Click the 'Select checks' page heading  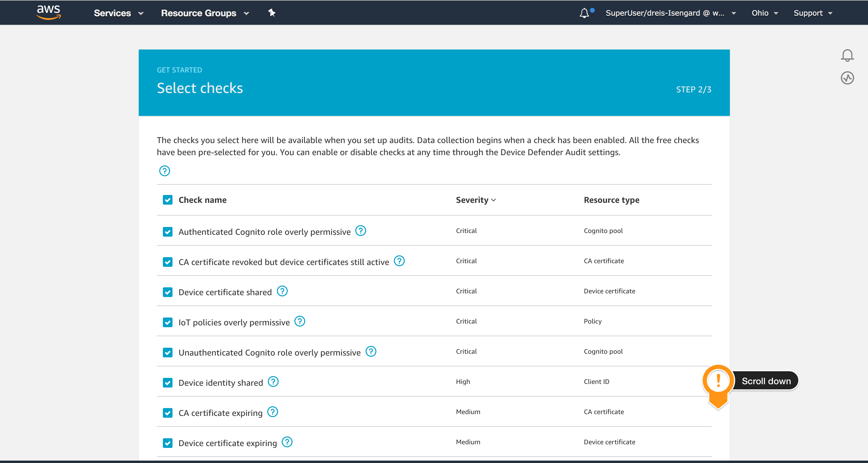[200, 88]
